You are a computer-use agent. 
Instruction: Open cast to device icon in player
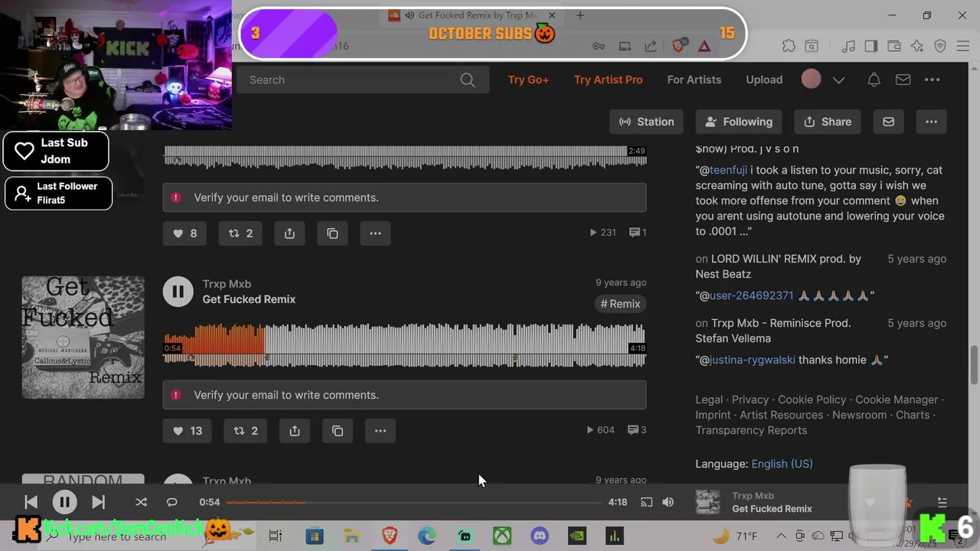(x=646, y=502)
